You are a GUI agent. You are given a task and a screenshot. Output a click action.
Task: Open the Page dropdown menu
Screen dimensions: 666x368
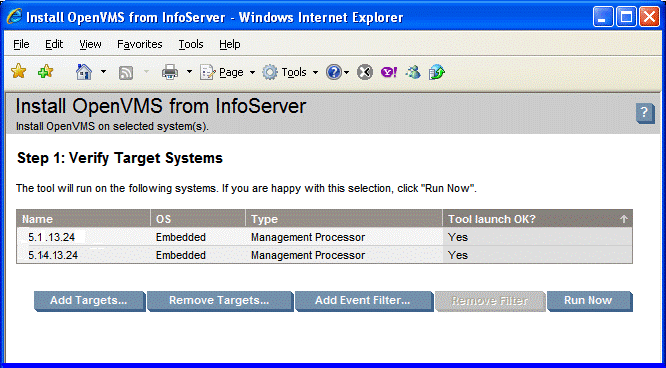[228, 72]
